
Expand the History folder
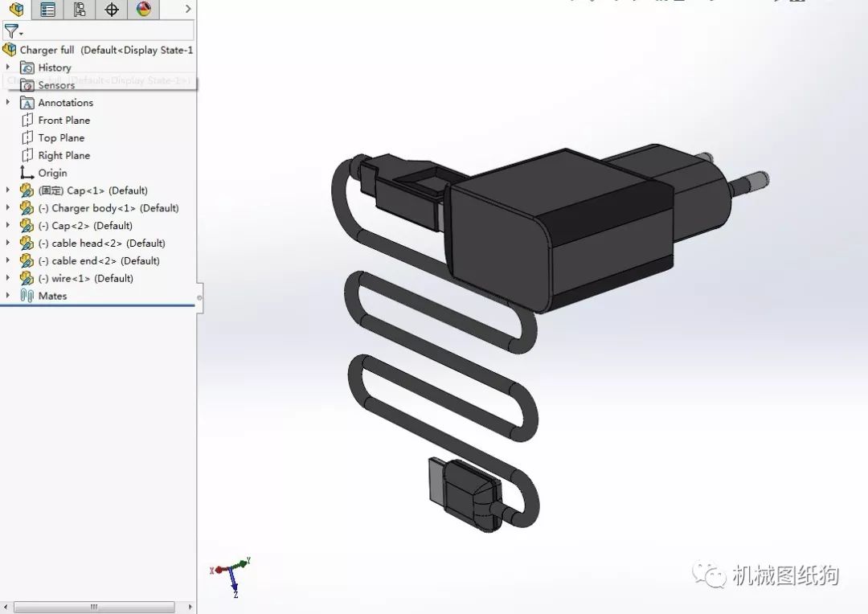point(8,68)
